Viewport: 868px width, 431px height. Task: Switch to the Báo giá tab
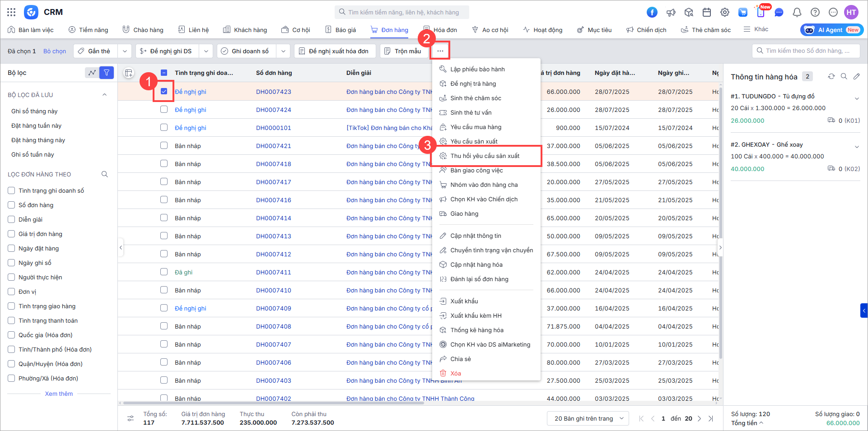(x=341, y=30)
